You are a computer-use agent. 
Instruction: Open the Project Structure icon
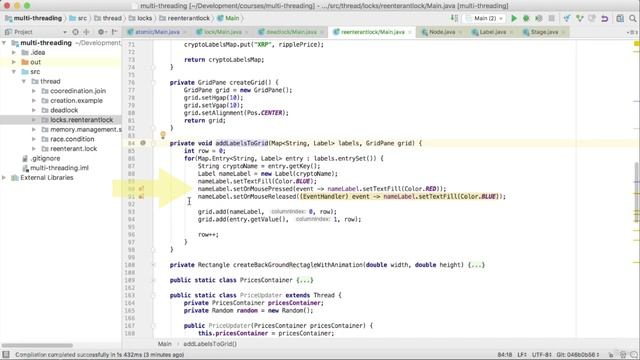tap(620, 18)
